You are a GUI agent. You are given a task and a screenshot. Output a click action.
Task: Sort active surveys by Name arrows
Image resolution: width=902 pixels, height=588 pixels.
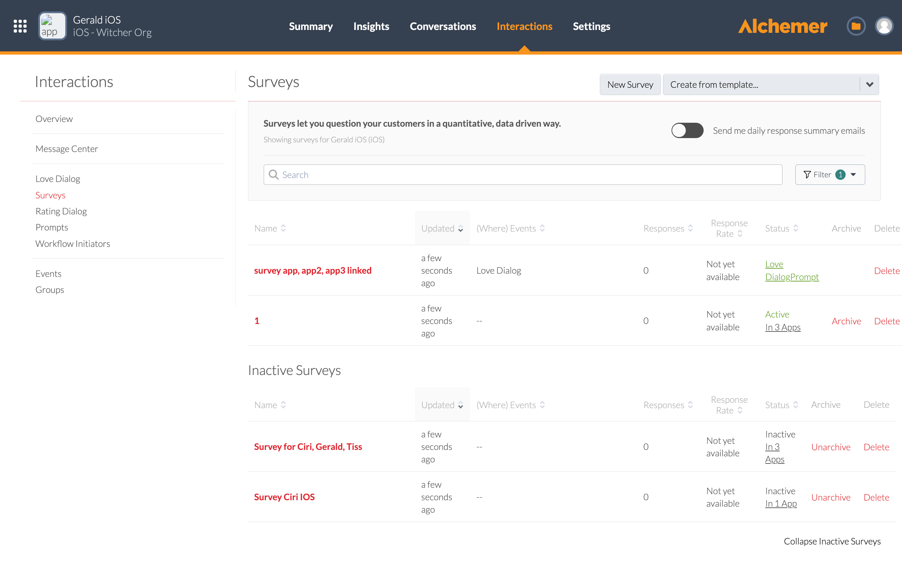pyautogui.click(x=283, y=228)
